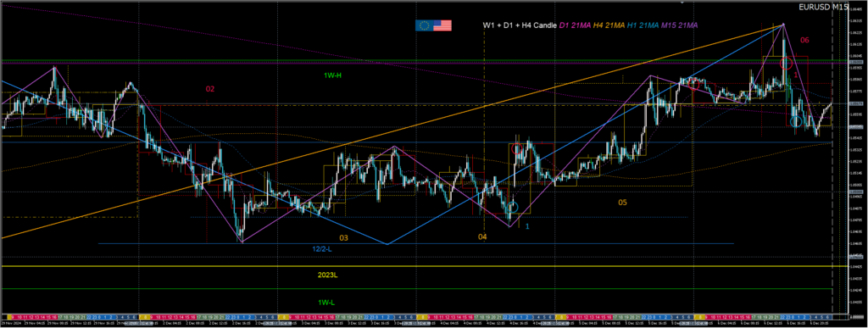Click the green 1W-H level label
This screenshot has height=328, width=868.
coord(333,75)
